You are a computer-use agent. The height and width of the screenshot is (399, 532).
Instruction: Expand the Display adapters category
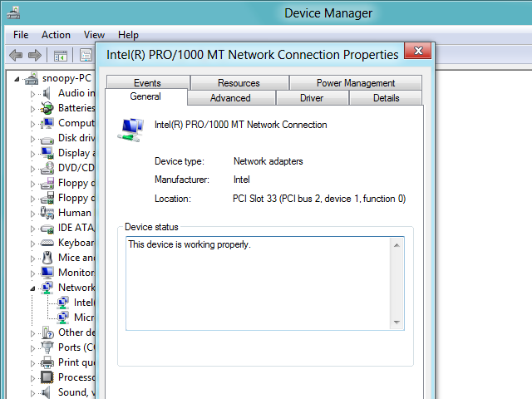(32, 153)
